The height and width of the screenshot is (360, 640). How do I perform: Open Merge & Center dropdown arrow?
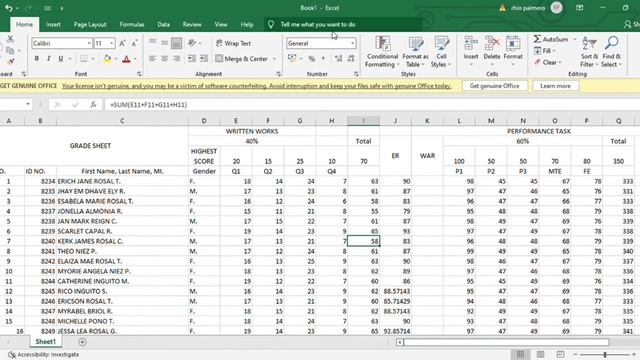[x=274, y=59]
